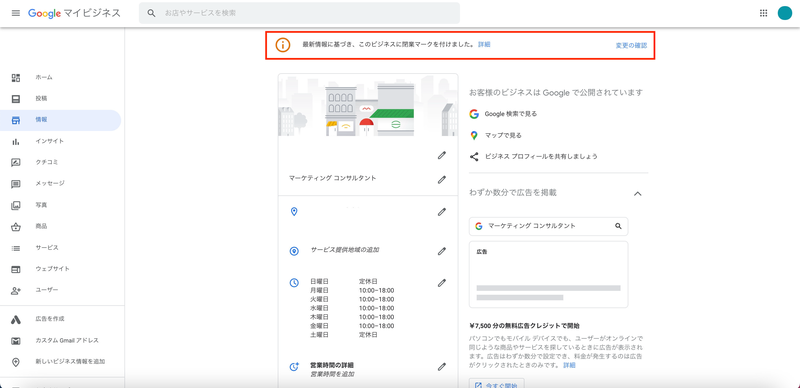800x388 pixels.
Task: Click the カスタム Gmail アドレス icon
Action: pos(16,341)
